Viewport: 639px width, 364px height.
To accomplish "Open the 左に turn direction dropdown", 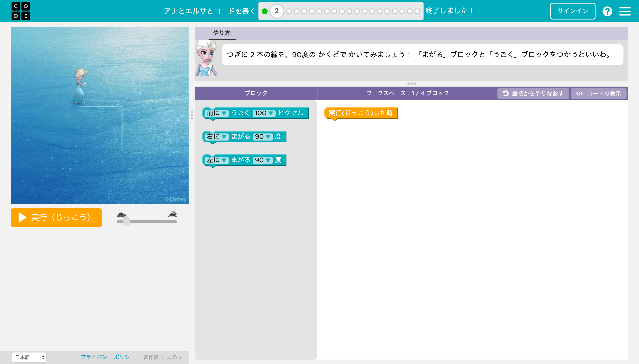I will coord(216,160).
